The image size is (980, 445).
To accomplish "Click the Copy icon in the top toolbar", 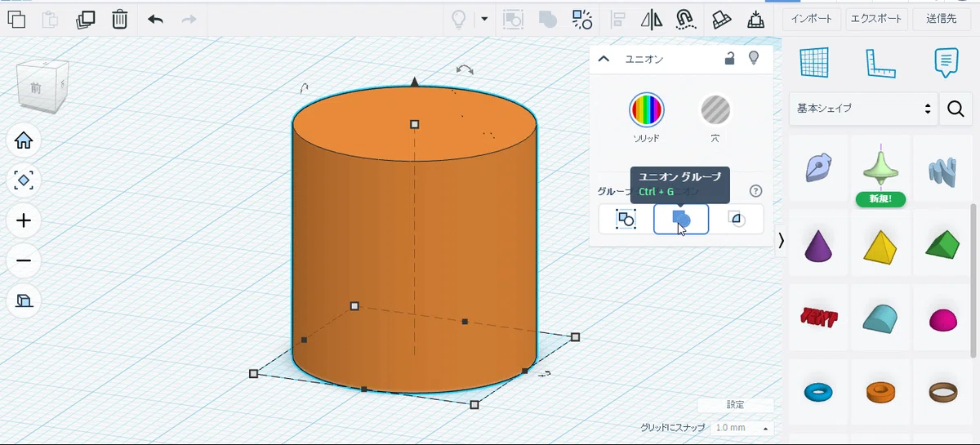I will coord(16,19).
